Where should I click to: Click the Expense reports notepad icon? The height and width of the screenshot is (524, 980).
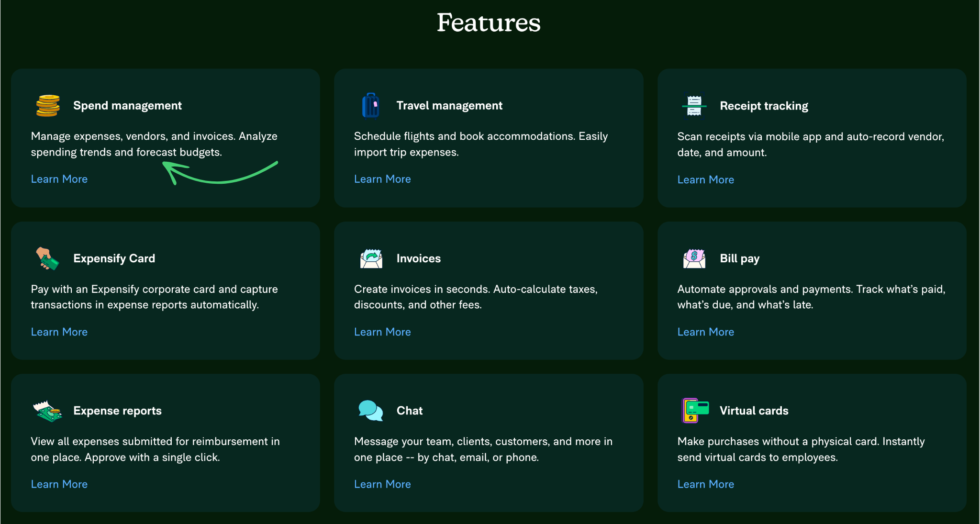tap(47, 411)
